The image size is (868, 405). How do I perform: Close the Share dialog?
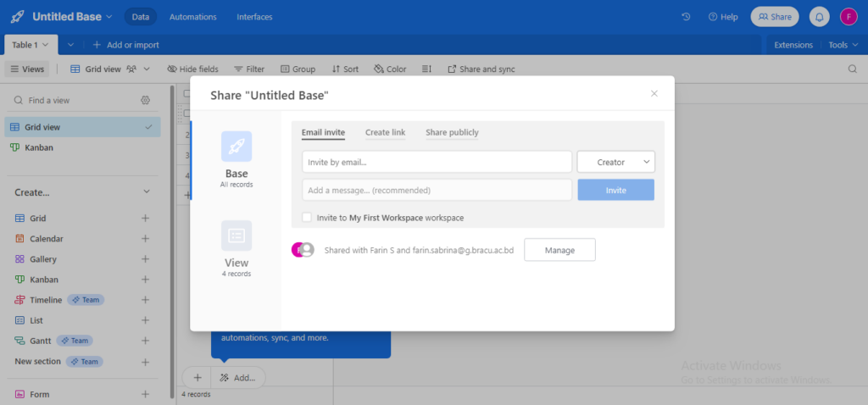click(654, 94)
